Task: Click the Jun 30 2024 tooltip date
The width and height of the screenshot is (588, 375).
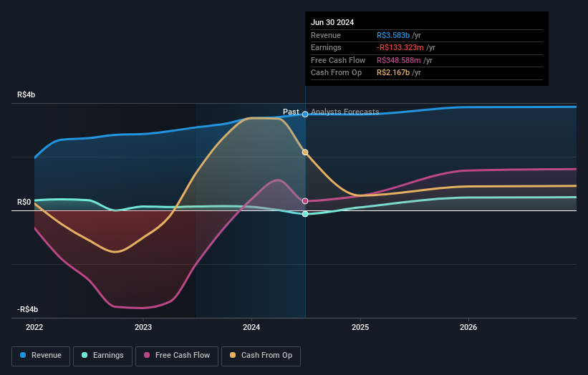Action: click(x=332, y=22)
